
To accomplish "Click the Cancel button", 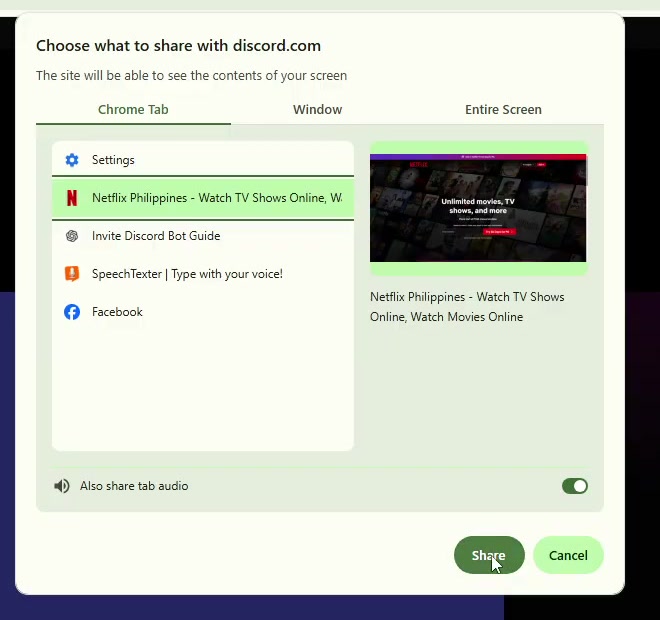I will click(568, 555).
